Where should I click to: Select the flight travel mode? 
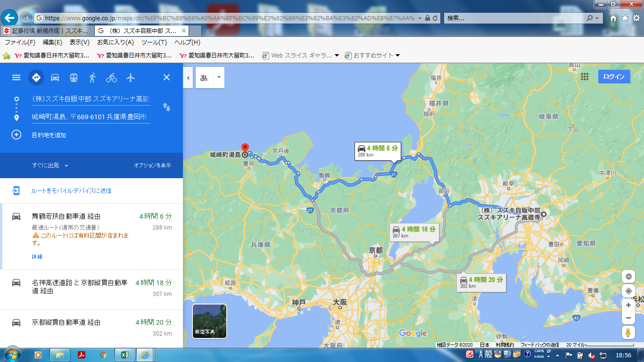click(x=131, y=77)
